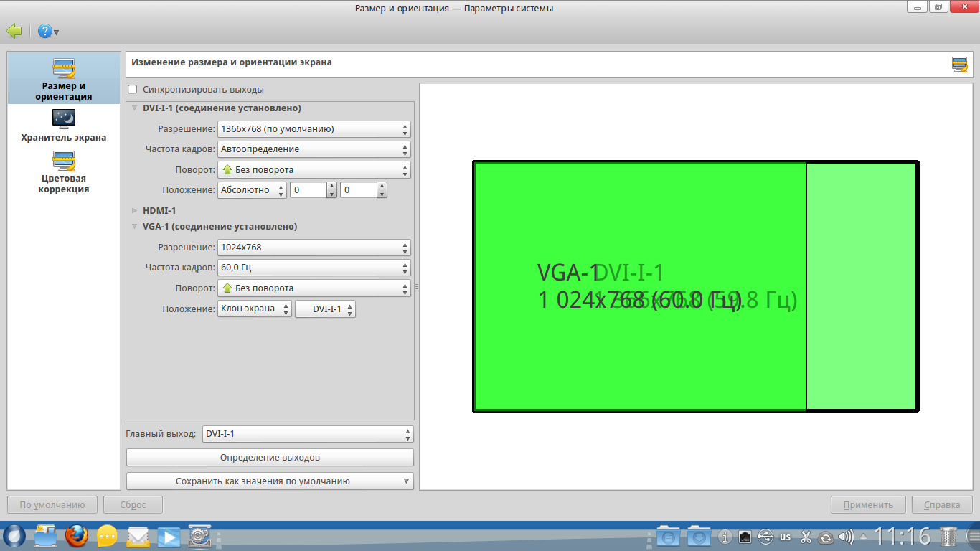Screen dimensions: 980x551
Task: Open the application launcher menu in the panel
Action: coord(14,536)
